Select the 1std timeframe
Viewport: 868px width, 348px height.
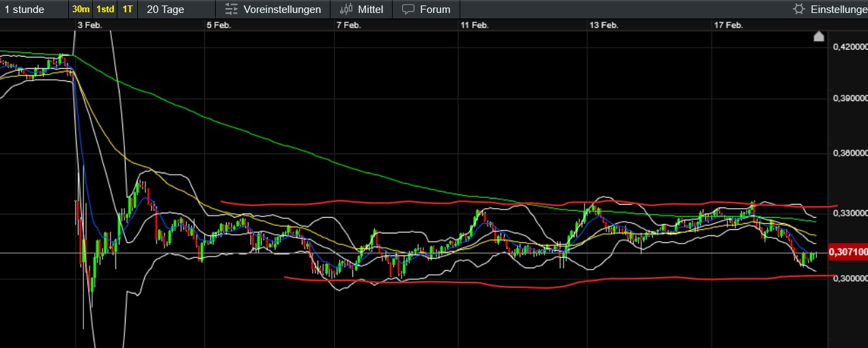(104, 10)
